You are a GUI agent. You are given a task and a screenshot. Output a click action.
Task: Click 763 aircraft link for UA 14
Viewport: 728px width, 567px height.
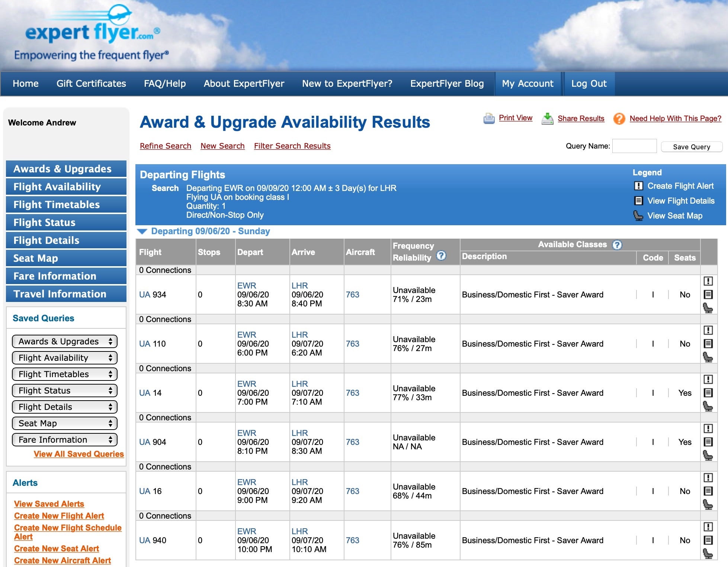(x=353, y=393)
